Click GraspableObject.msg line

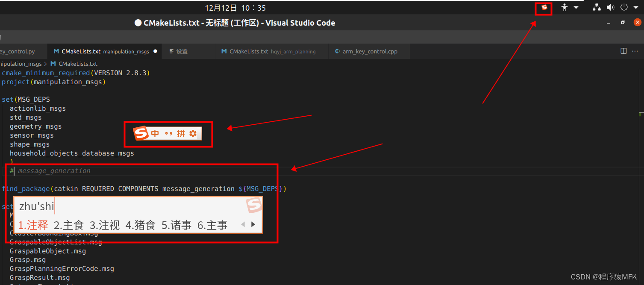48,251
